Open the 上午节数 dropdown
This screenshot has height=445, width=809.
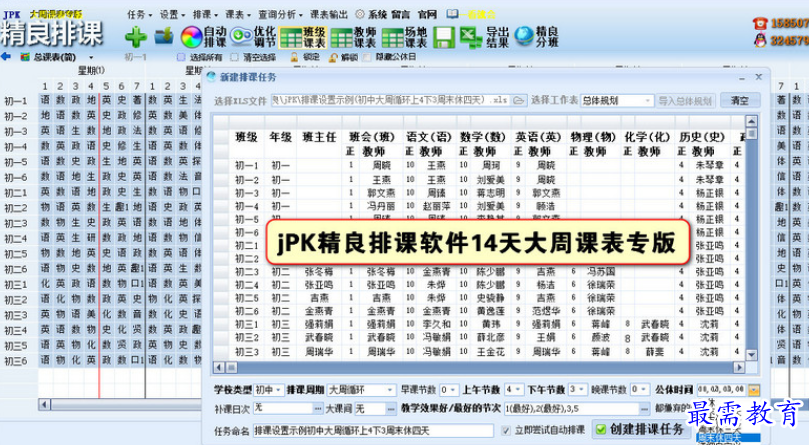point(518,389)
